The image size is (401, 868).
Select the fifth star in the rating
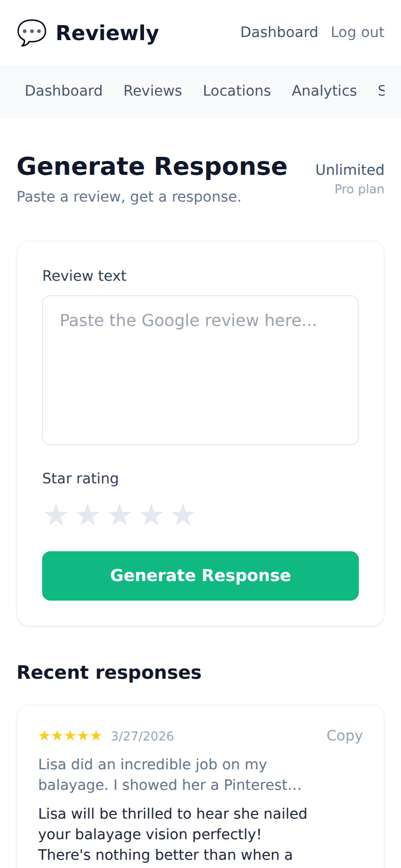pos(184,514)
